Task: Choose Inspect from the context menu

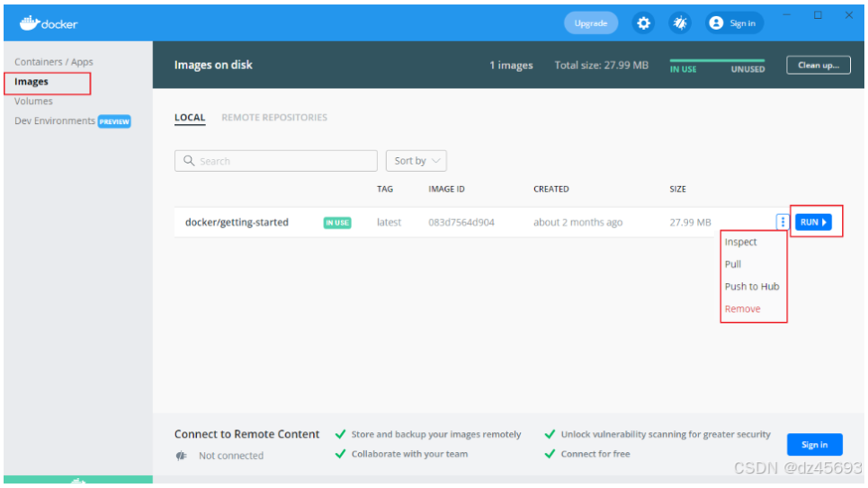Action: 741,243
